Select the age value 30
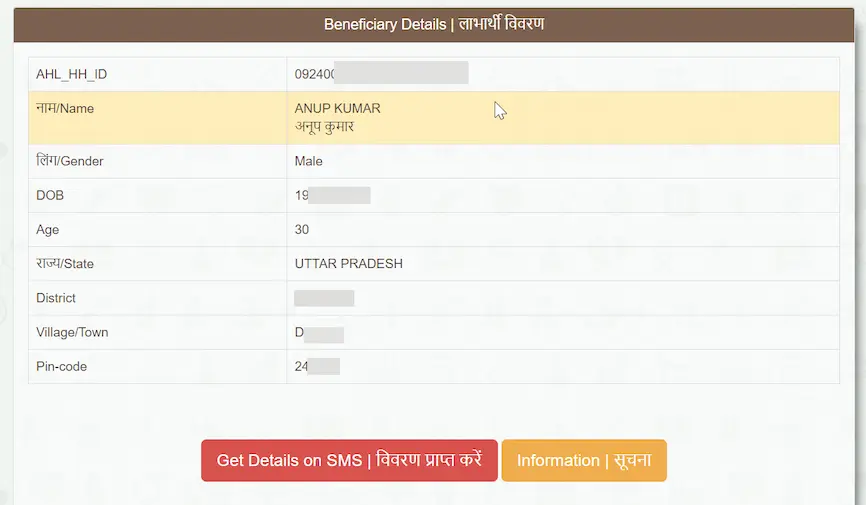 coord(302,229)
